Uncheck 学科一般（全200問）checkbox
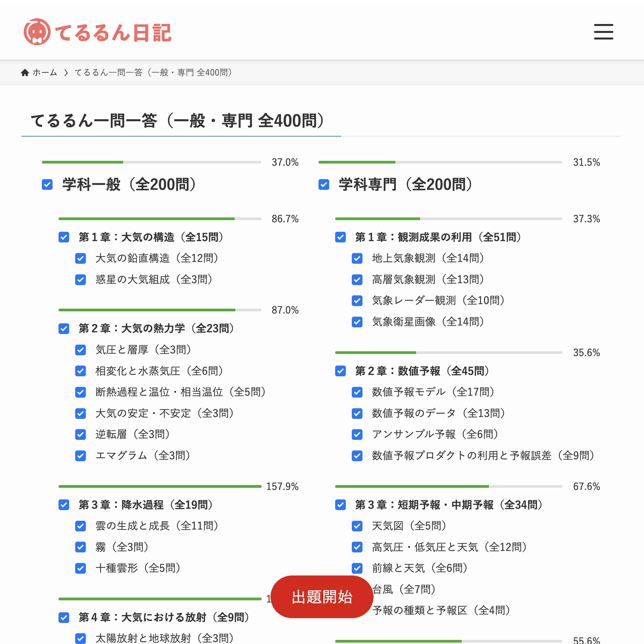This screenshot has height=644, width=644. [47, 184]
